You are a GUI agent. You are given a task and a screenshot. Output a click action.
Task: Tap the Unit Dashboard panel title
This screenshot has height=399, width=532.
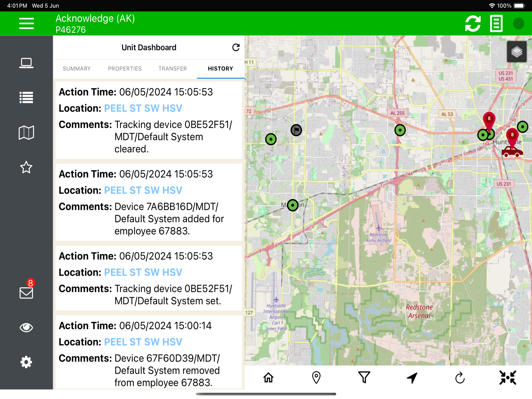point(149,47)
